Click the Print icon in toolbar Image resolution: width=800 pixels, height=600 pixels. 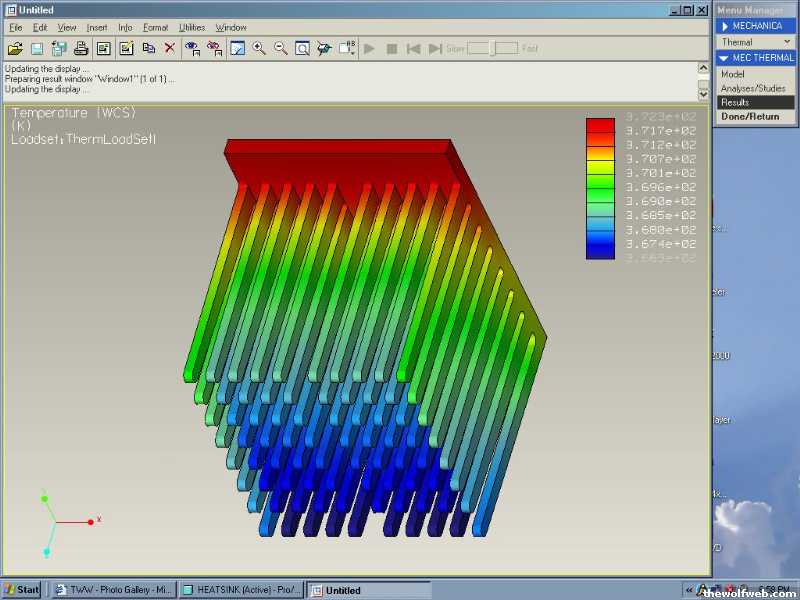[x=81, y=48]
